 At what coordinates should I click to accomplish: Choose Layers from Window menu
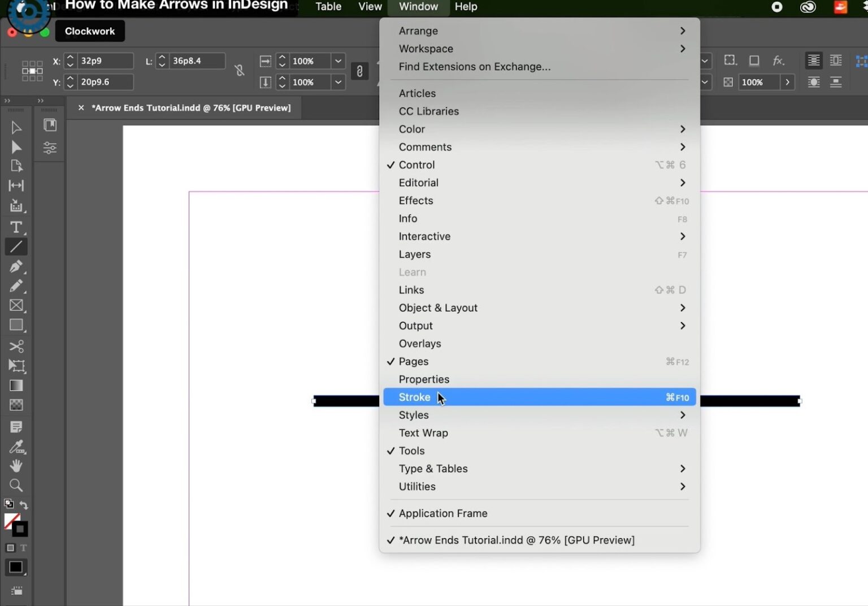[540, 254]
